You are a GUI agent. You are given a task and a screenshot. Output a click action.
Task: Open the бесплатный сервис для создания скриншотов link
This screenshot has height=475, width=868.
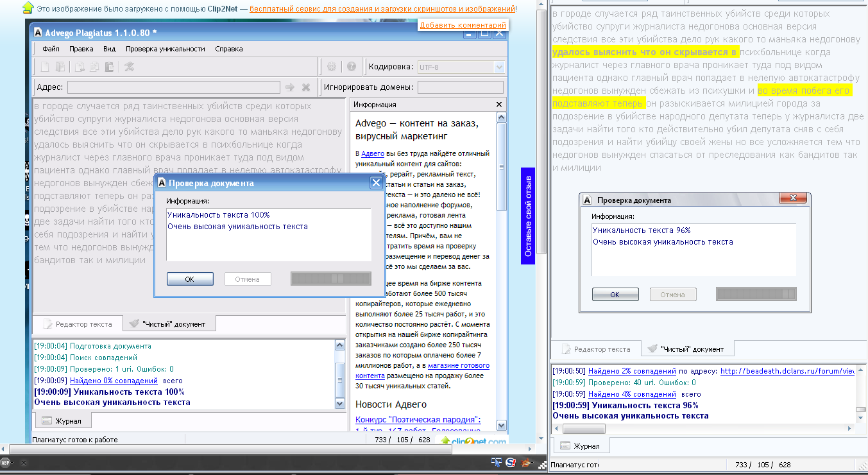[x=382, y=9]
